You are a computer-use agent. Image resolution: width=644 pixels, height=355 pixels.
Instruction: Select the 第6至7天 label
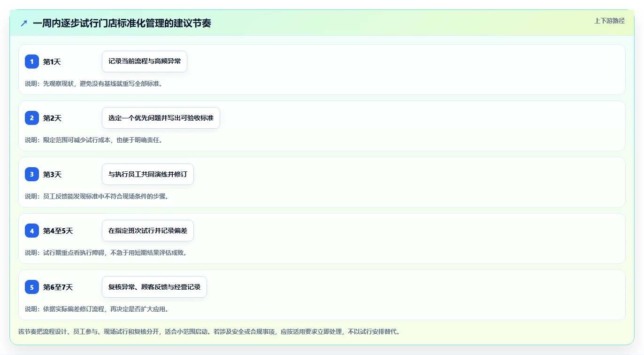[58, 287]
